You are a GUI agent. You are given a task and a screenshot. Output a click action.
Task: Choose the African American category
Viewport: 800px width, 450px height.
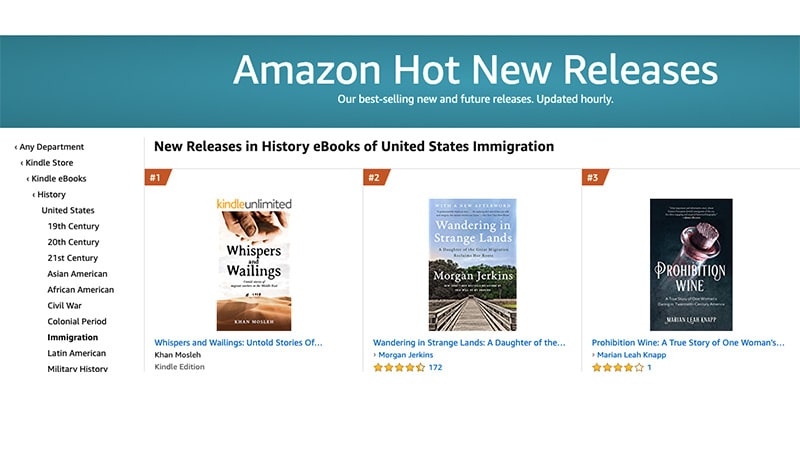point(81,290)
